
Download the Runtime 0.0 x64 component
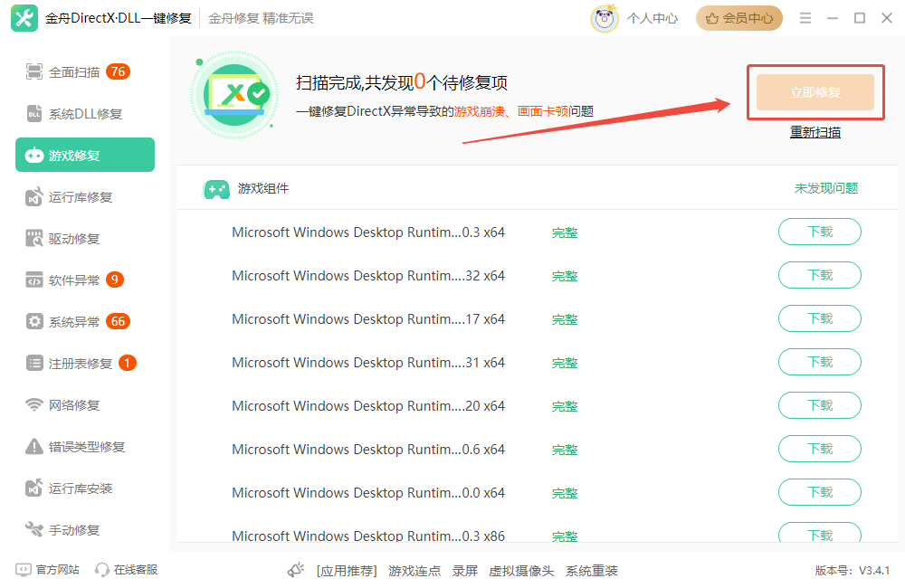[x=820, y=492]
